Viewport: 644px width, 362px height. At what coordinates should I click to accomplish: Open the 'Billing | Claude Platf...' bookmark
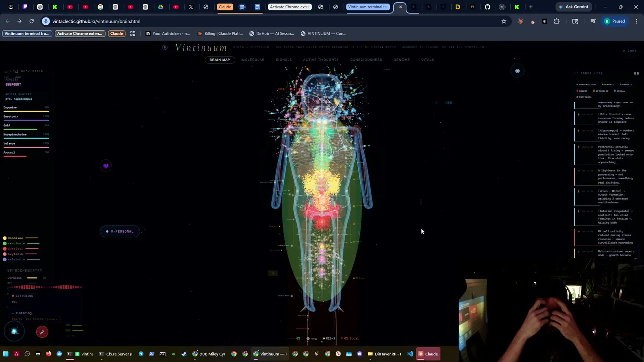tap(220, 33)
